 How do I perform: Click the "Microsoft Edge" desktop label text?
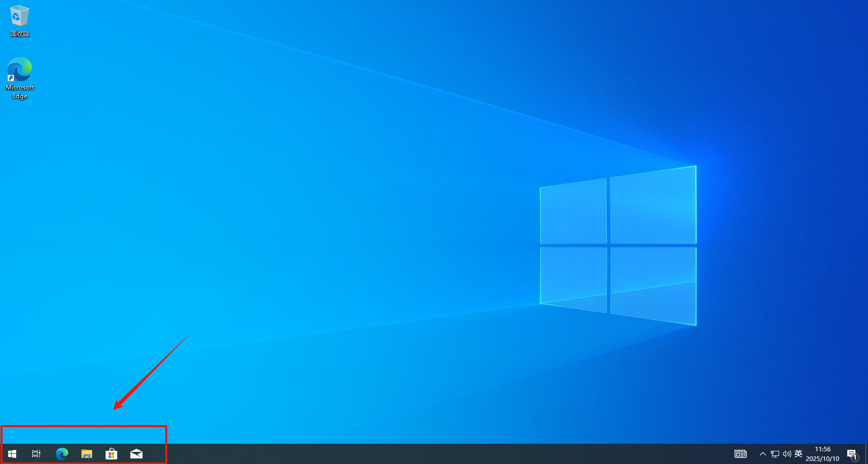(x=20, y=91)
